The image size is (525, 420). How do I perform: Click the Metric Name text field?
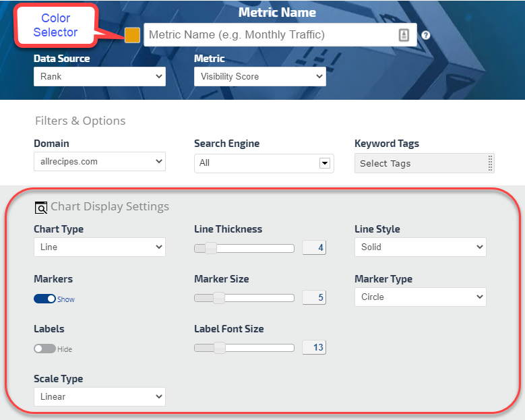pos(270,35)
